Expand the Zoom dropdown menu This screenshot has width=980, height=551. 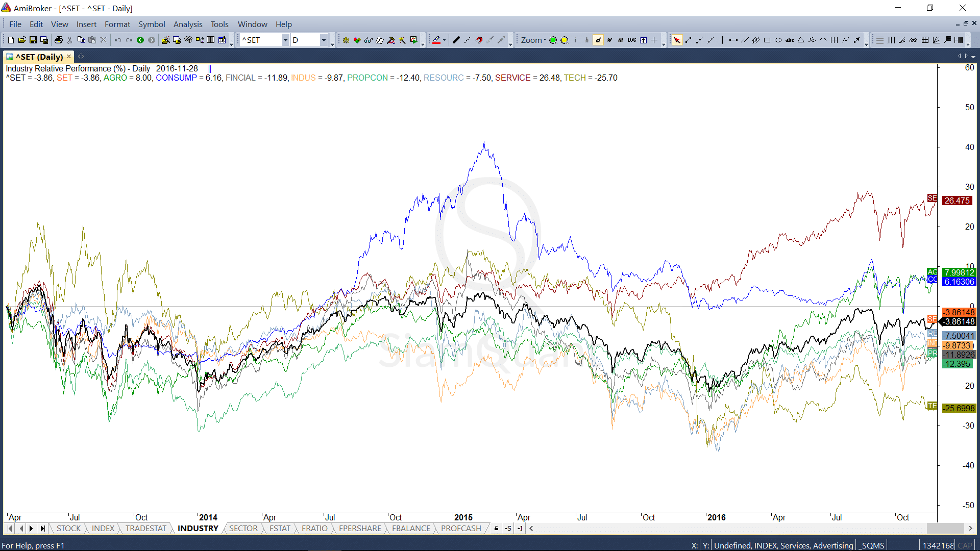pyautogui.click(x=534, y=40)
